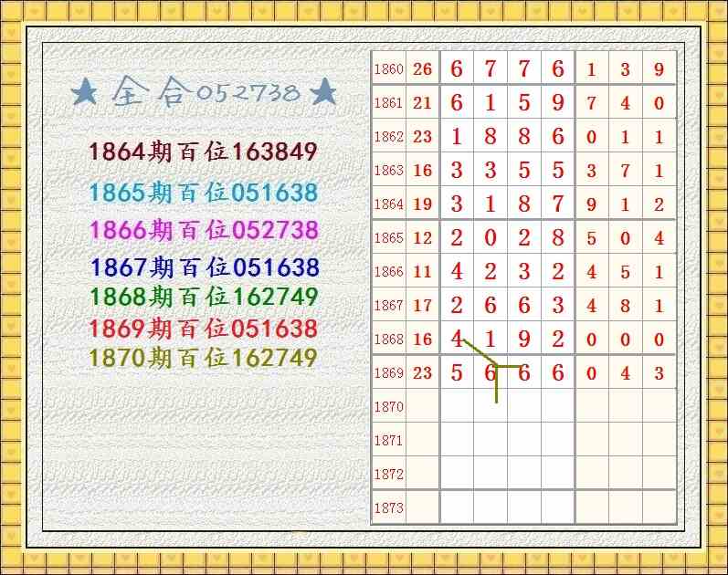
Task: Click the 1873 row label
Action: coord(388,507)
